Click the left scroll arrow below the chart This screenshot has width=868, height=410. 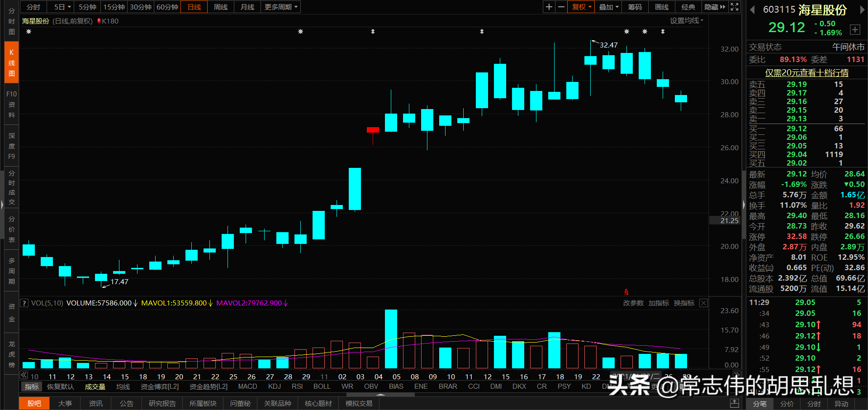pyautogui.click(x=24, y=375)
